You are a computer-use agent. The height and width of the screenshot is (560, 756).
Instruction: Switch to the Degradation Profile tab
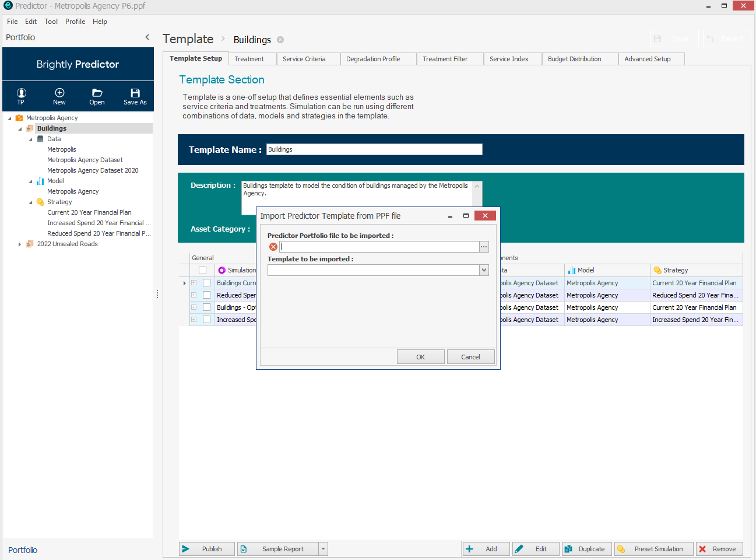(x=373, y=59)
